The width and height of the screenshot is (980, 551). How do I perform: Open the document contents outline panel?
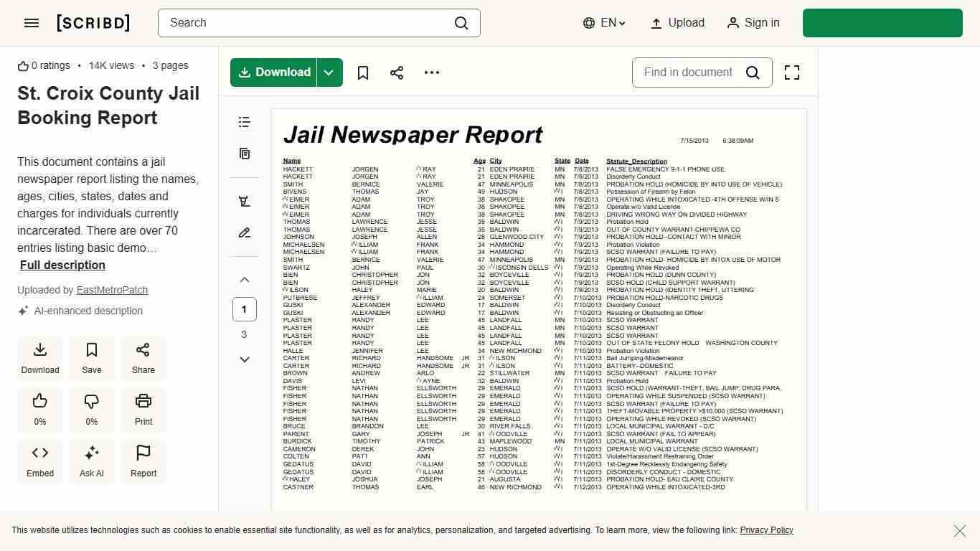click(244, 122)
